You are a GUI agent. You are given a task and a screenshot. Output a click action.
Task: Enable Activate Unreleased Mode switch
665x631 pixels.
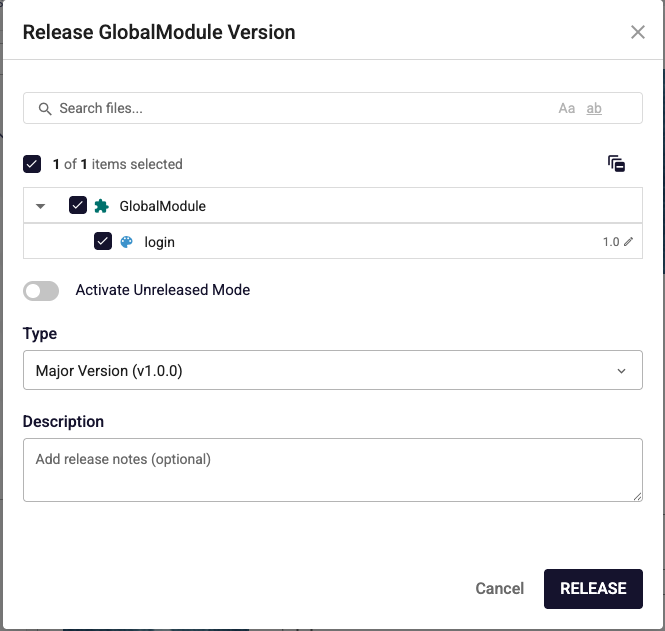(41, 291)
